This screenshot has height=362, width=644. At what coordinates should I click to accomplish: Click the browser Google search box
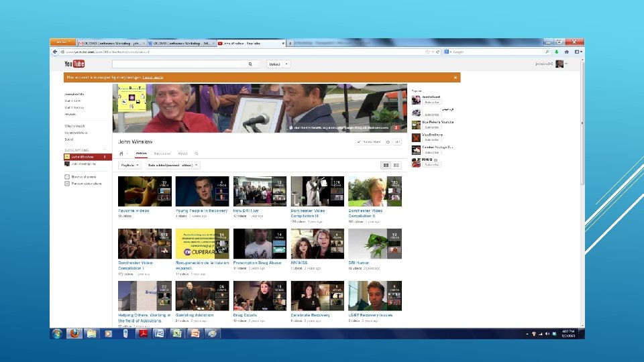(498, 52)
